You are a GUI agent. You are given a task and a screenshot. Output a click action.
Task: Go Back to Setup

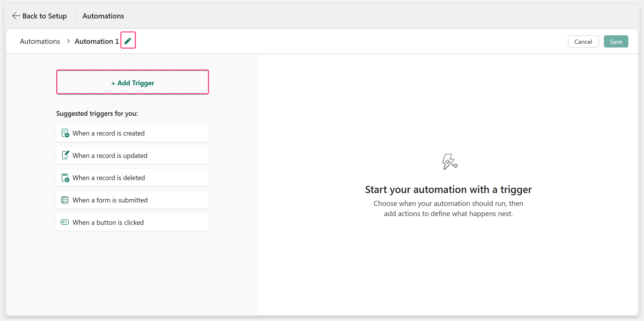(39, 16)
